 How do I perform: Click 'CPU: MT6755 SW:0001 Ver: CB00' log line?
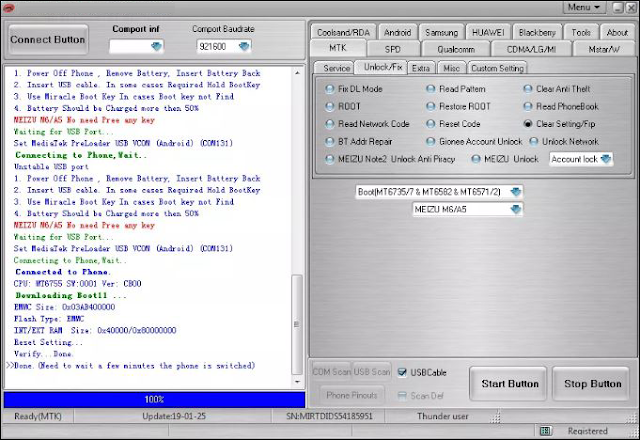[x=78, y=284]
